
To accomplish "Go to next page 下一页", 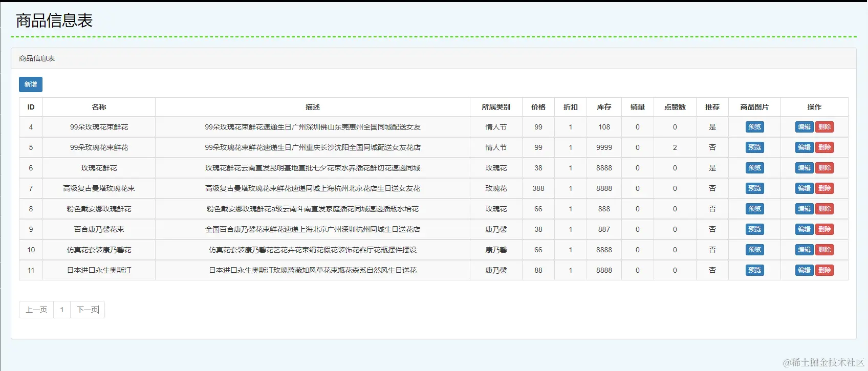I will (88, 310).
